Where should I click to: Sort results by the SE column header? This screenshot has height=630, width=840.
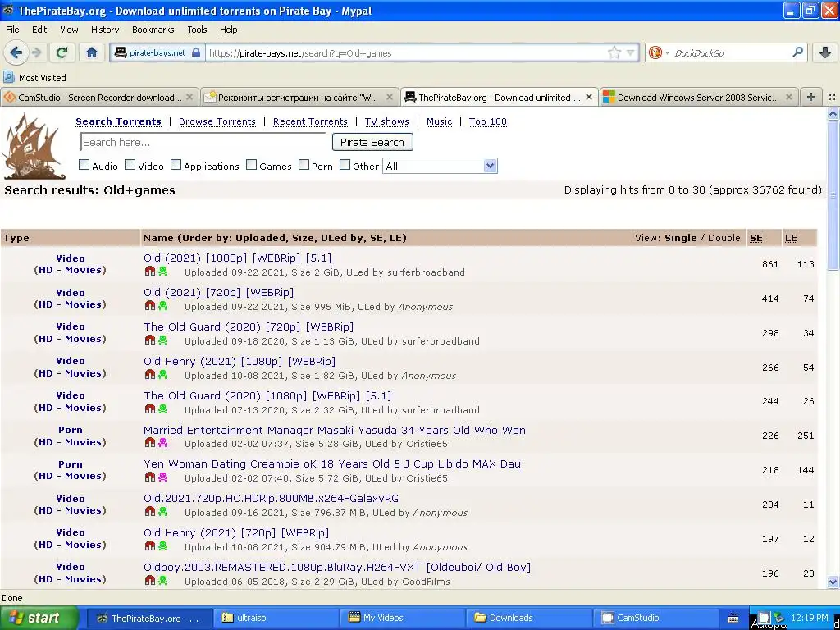click(756, 238)
